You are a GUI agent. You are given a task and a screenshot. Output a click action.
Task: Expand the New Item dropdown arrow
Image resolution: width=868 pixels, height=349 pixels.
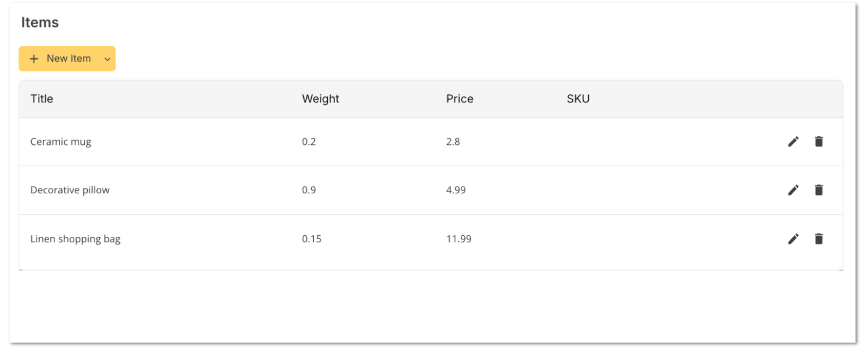pos(107,59)
